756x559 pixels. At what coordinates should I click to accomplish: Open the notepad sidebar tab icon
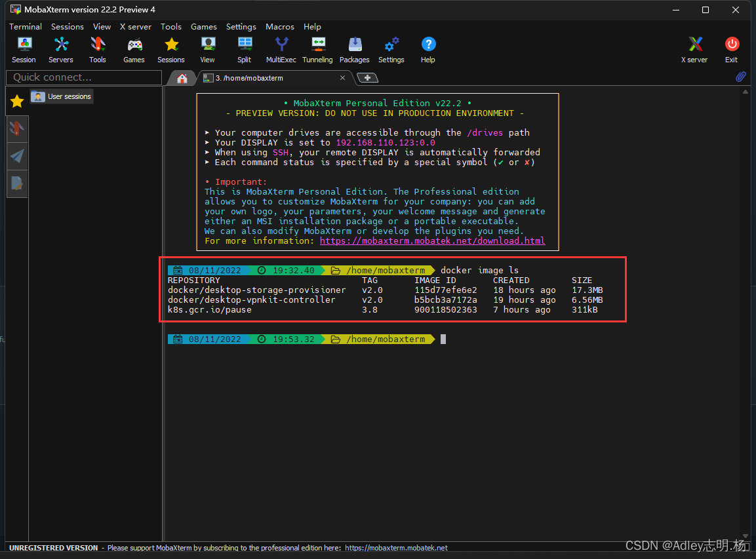click(x=17, y=183)
